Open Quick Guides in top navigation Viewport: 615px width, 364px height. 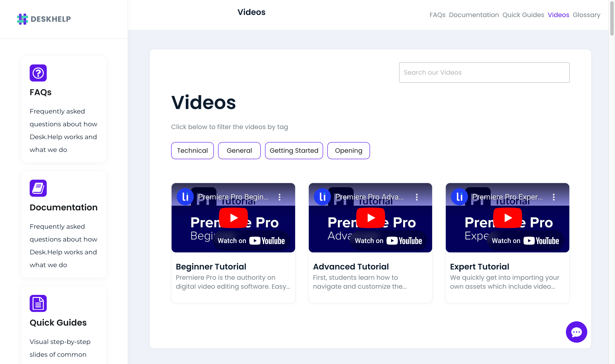pos(523,15)
